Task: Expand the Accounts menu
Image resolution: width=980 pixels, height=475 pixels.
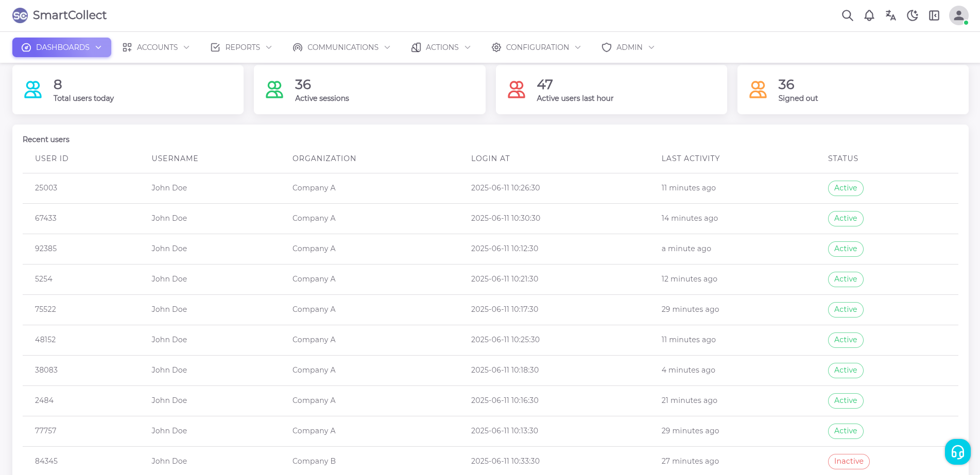Action: pos(156,47)
